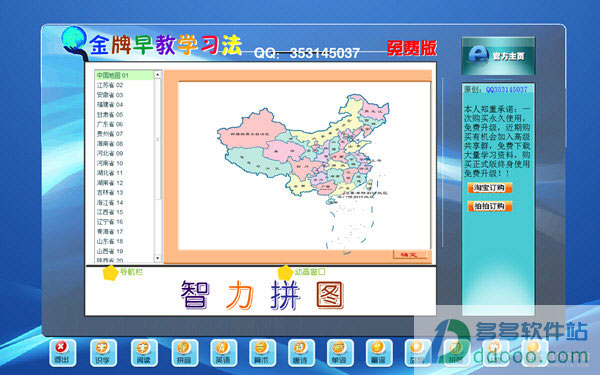Open the 阅读 reading module
Image resolution: width=600 pixels, height=375 pixels.
tap(144, 352)
